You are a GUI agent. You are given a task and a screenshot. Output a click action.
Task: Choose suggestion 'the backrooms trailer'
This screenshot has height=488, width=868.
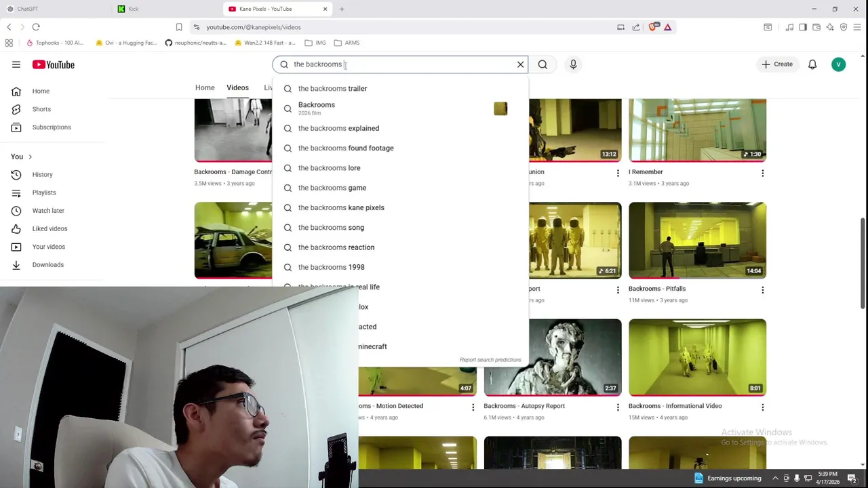click(x=400, y=88)
